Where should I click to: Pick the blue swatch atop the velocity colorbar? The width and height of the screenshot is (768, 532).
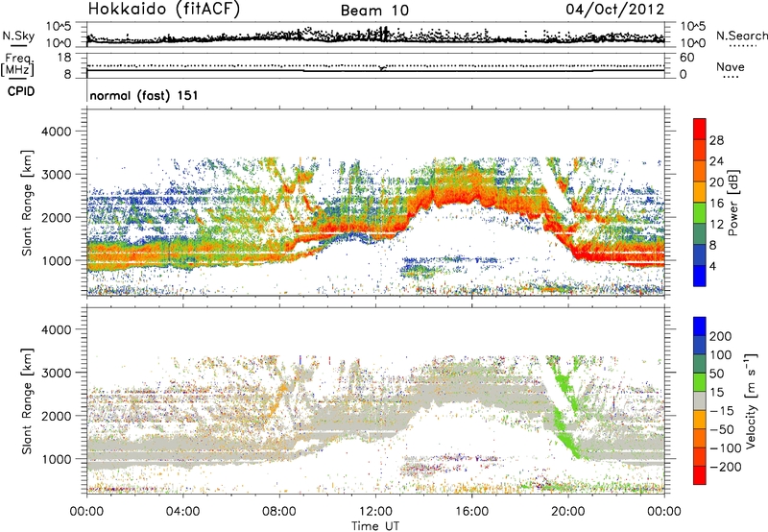pos(700,326)
